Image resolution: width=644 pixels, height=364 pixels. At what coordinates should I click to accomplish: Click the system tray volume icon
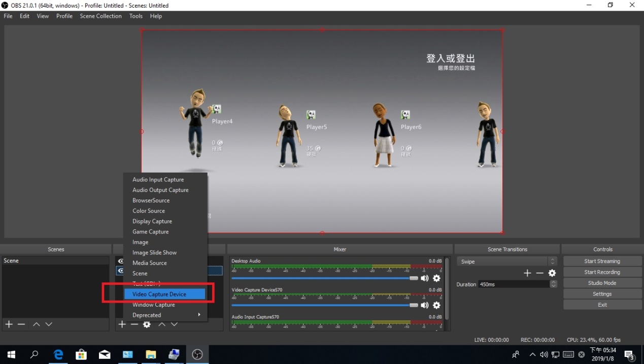[x=544, y=354]
